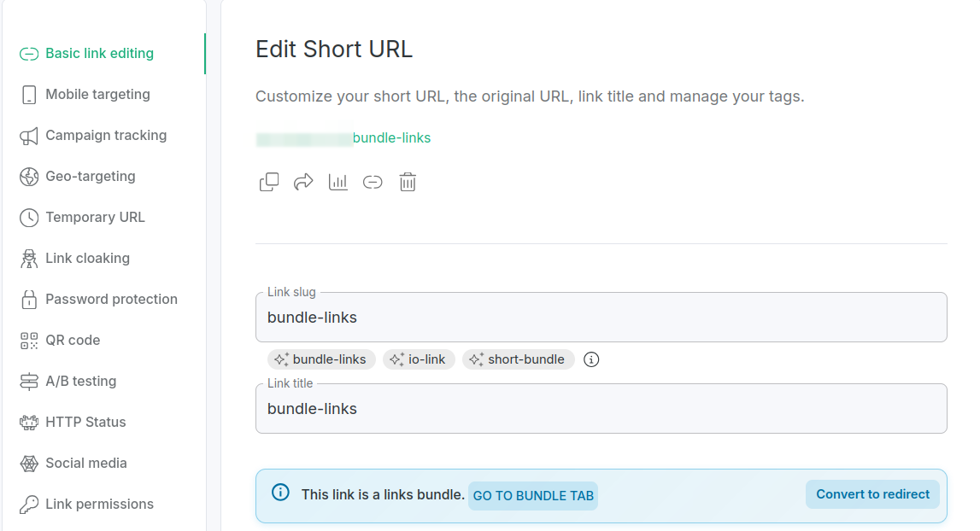The image size is (980, 531).
Task: Click the Go to Bundle Tab button
Action: coord(533,496)
